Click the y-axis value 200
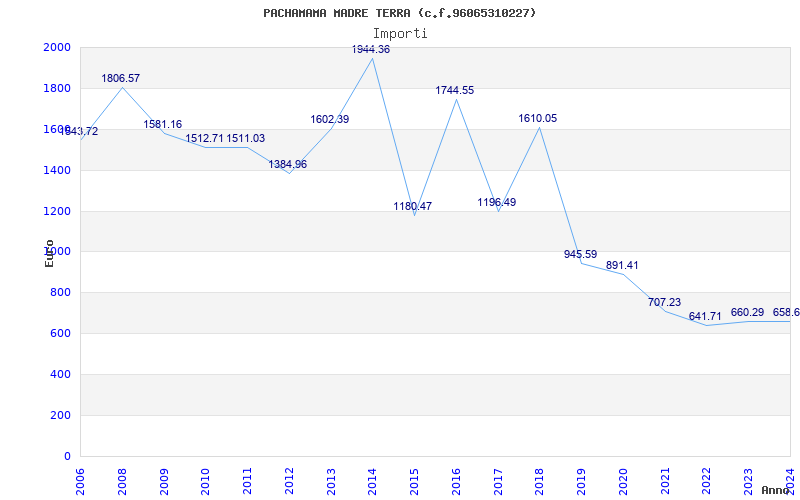Viewport: 800px width, 500px height. (x=60, y=415)
